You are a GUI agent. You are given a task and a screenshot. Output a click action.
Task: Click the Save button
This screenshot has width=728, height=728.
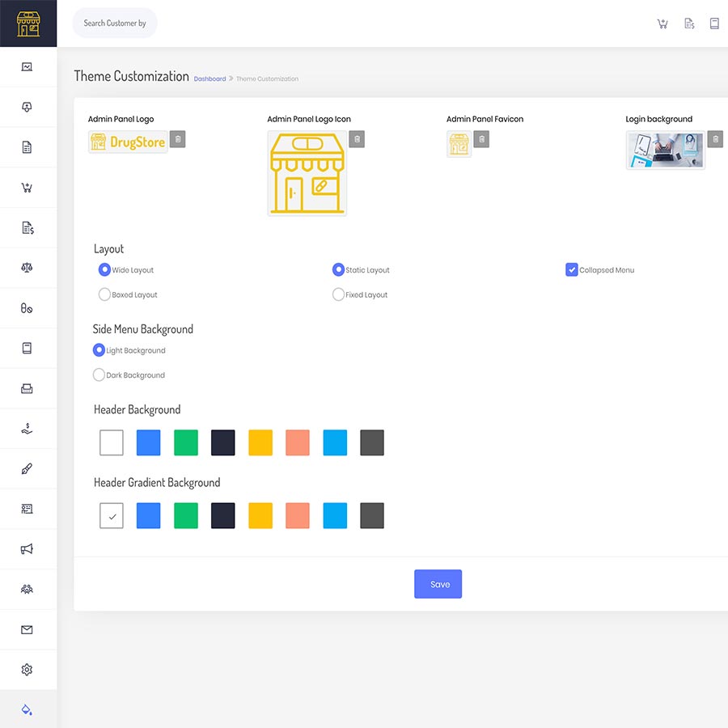pyautogui.click(x=438, y=584)
